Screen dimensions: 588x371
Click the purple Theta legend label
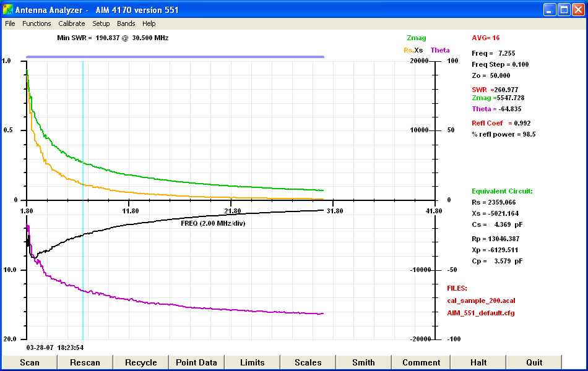[440, 50]
